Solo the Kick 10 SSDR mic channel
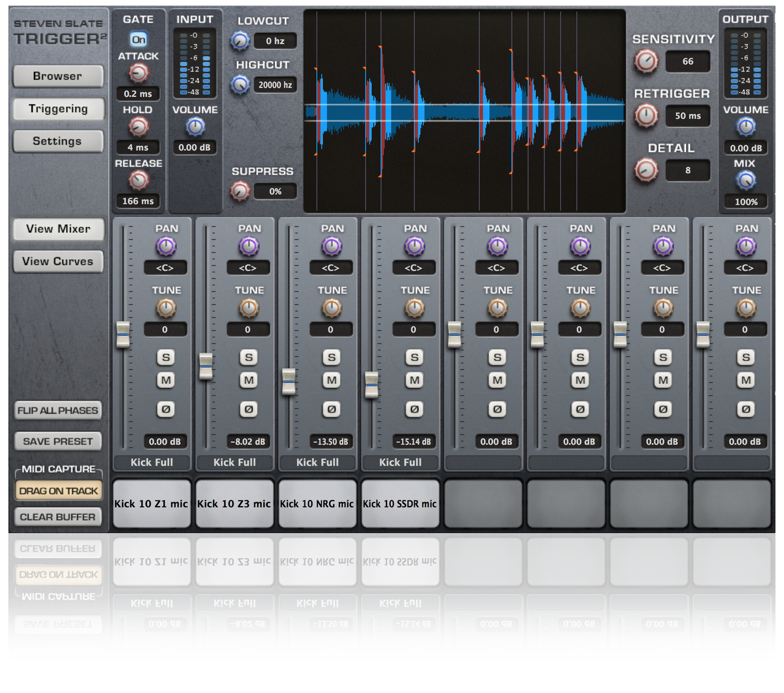 point(415,357)
